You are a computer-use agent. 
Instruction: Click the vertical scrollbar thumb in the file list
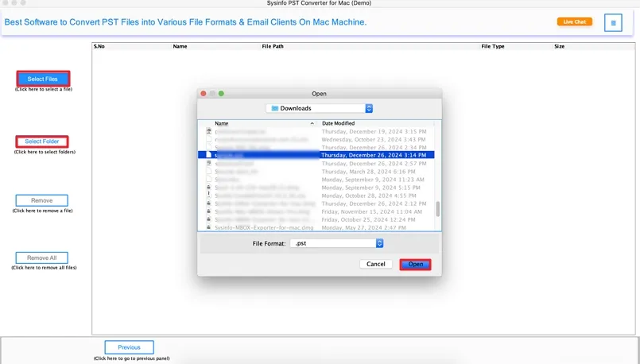[x=438, y=209]
